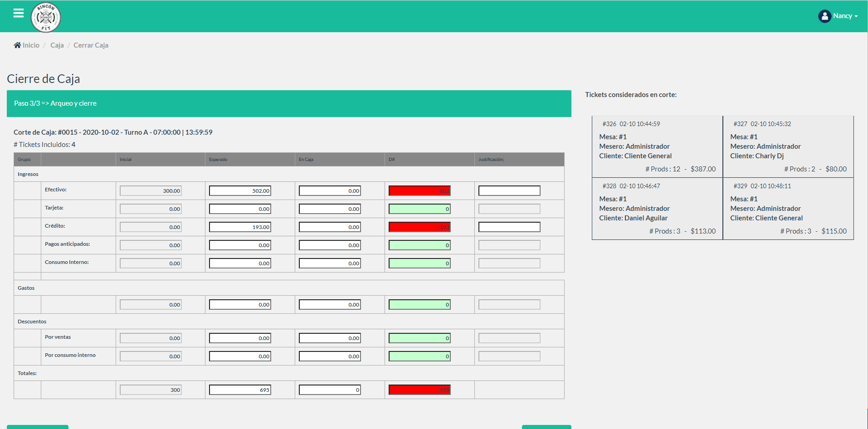
Task: Click the Gastos En Caja input field
Action: [330, 305]
